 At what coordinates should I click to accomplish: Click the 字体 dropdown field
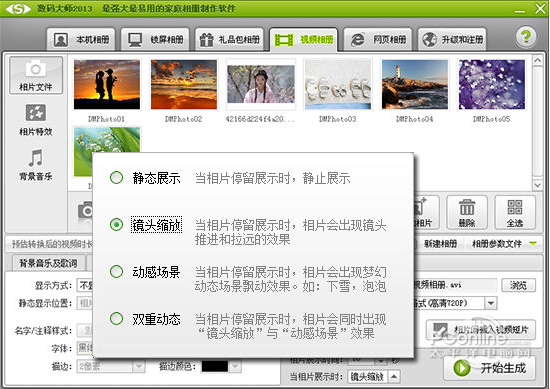coord(85,348)
